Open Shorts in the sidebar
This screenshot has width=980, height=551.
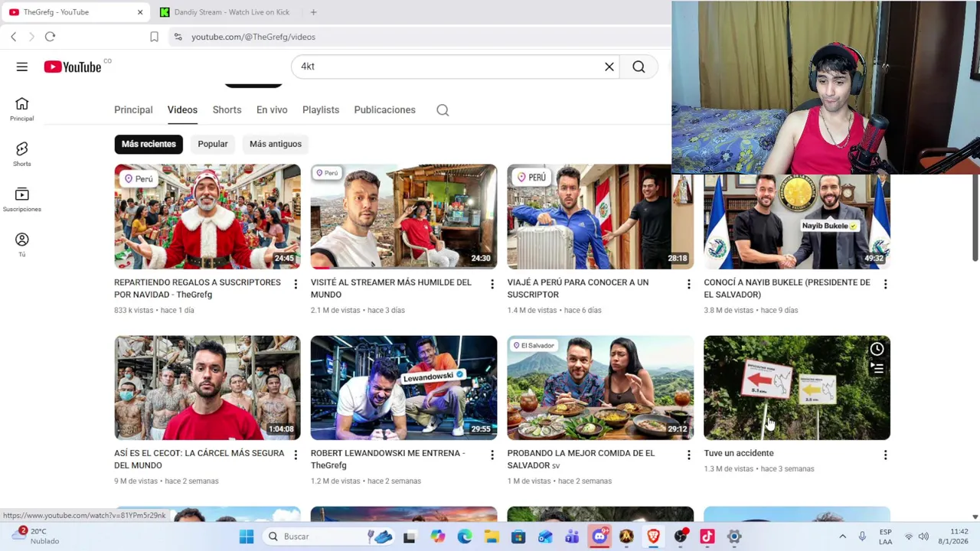click(22, 154)
